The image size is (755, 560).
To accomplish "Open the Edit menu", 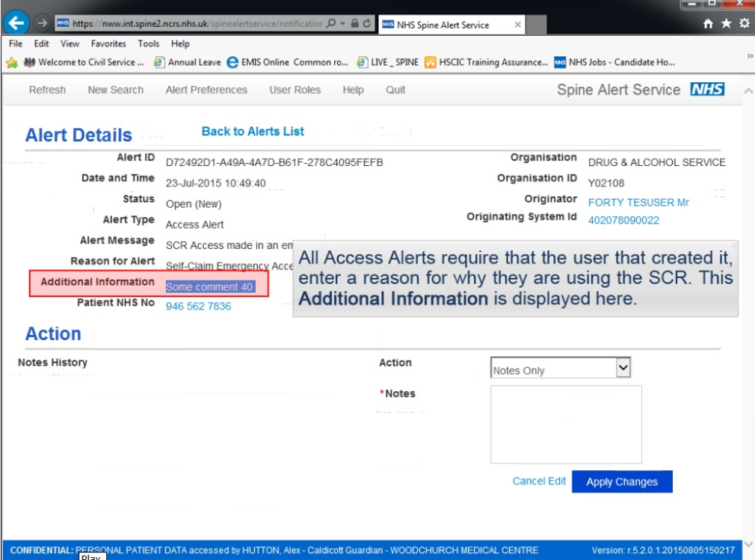I will [x=41, y=43].
